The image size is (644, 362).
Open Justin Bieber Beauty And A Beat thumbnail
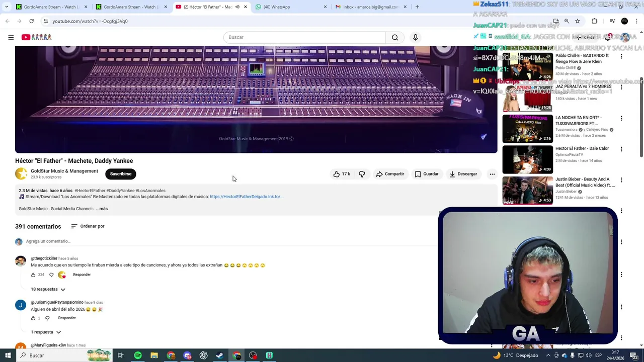pyautogui.click(x=527, y=190)
